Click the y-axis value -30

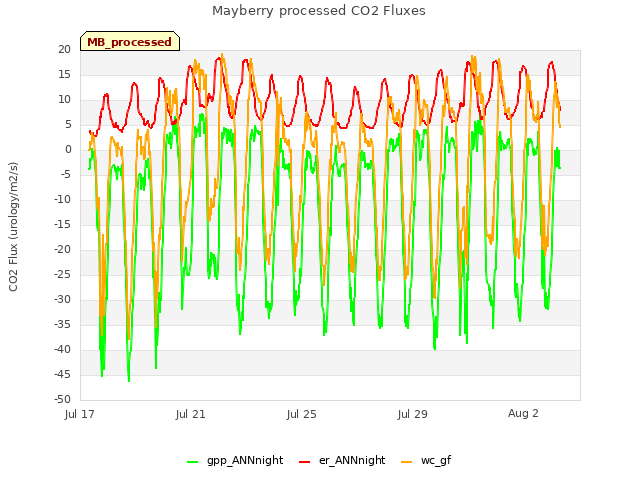(x=63, y=299)
